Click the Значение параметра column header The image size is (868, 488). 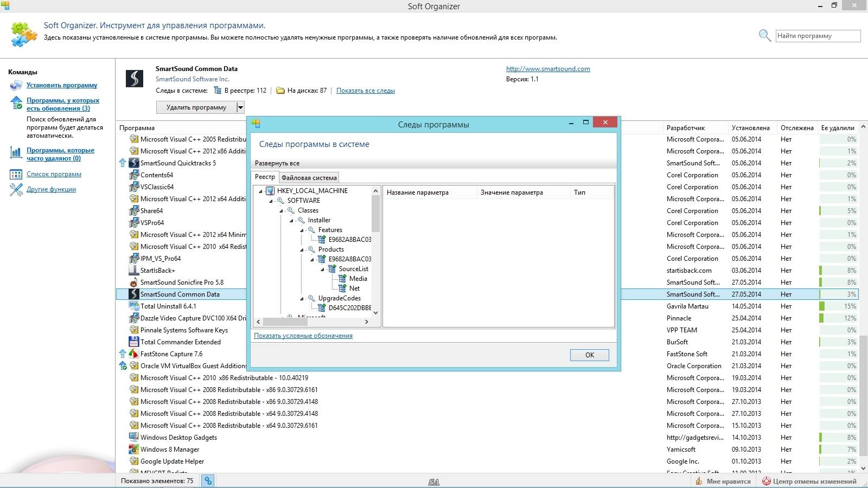coord(523,192)
